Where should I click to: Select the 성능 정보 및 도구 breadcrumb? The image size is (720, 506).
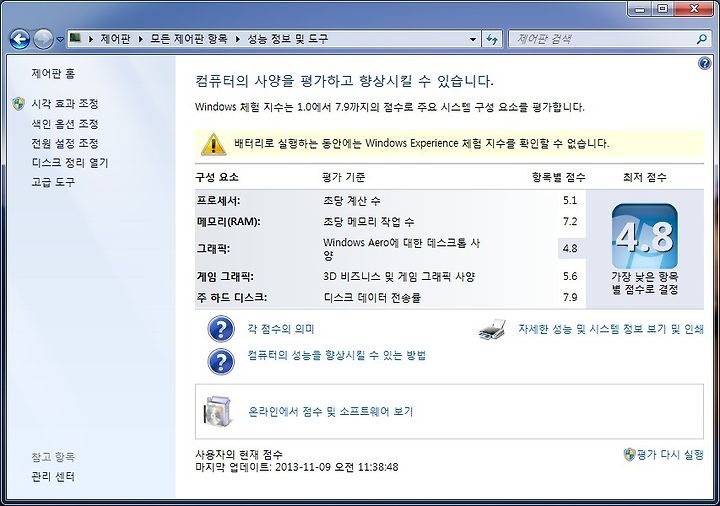coord(288,39)
